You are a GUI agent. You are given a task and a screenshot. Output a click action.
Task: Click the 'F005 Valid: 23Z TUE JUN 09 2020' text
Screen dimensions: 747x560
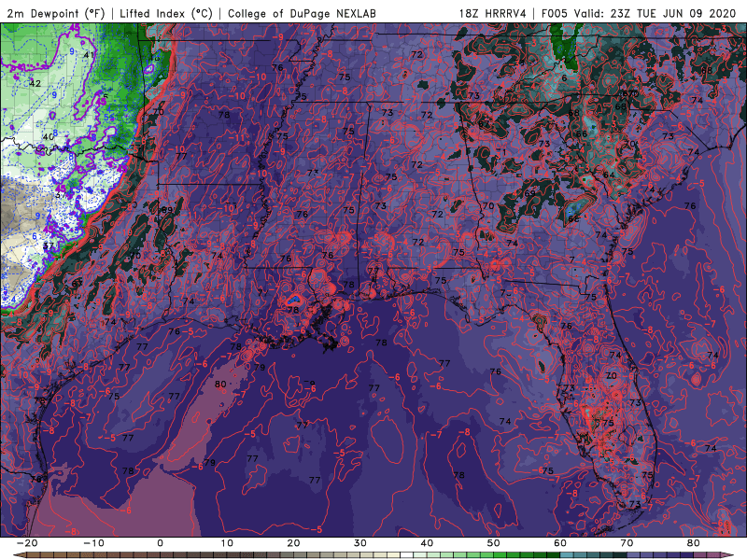[639, 13]
